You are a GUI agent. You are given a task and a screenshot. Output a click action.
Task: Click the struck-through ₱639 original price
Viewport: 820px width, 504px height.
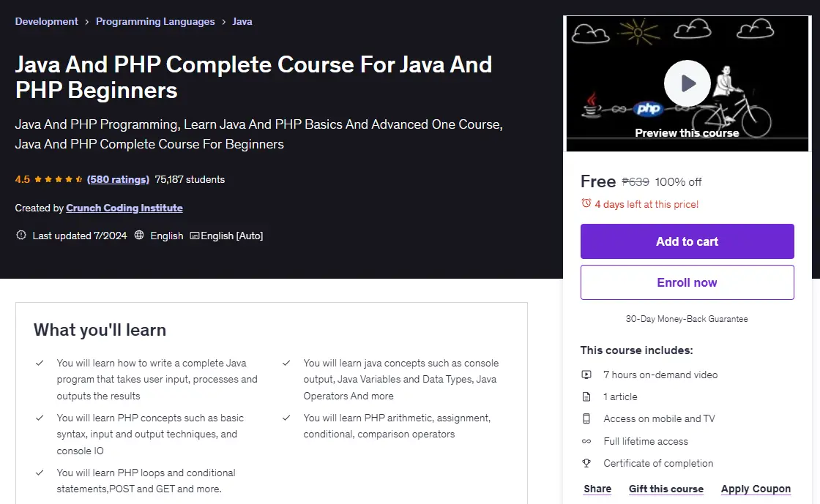tap(635, 181)
